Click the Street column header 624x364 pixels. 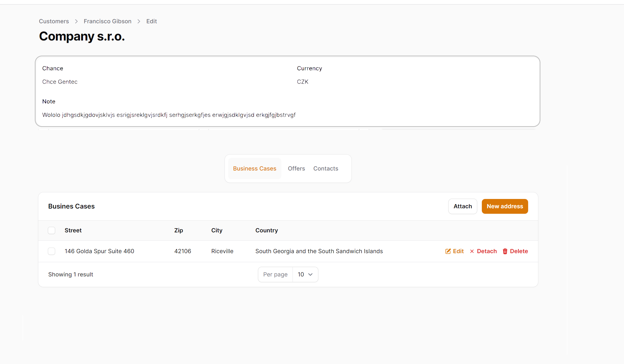click(73, 230)
